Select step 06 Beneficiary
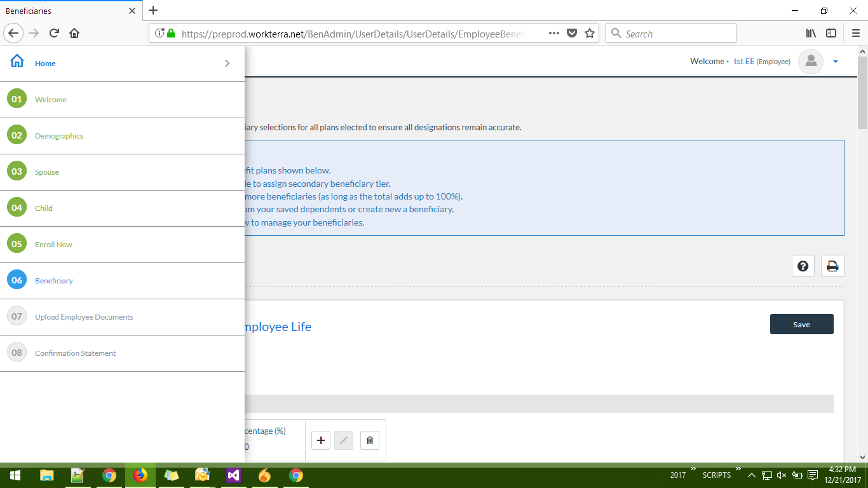868x488 pixels. tap(122, 281)
